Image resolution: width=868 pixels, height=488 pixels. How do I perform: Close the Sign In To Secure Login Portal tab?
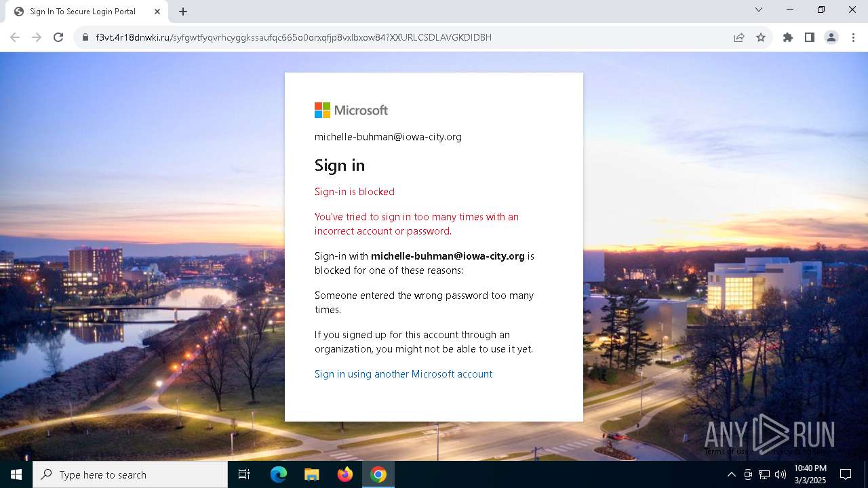point(157,12)
